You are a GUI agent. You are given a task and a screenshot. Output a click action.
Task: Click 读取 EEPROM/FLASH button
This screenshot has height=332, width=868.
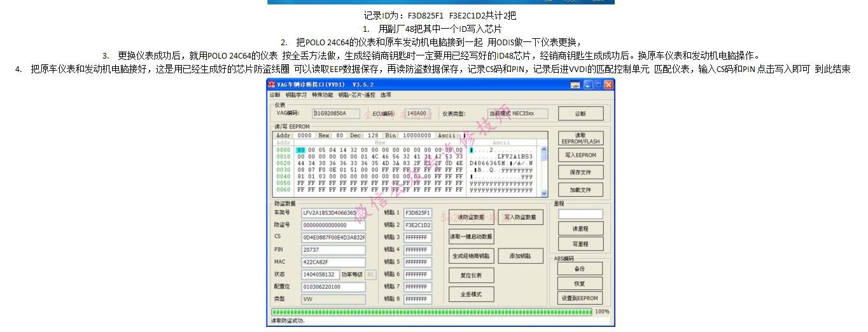(580, 138)
